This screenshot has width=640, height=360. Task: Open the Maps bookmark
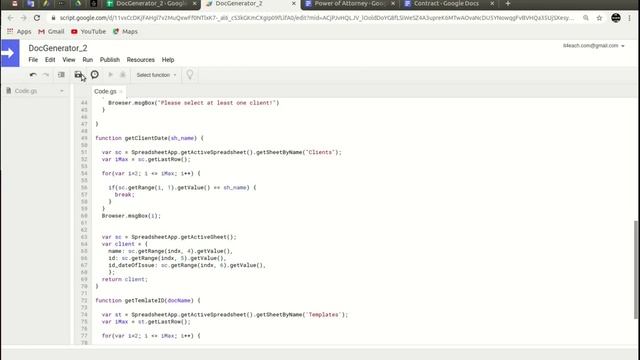point(125,31)
